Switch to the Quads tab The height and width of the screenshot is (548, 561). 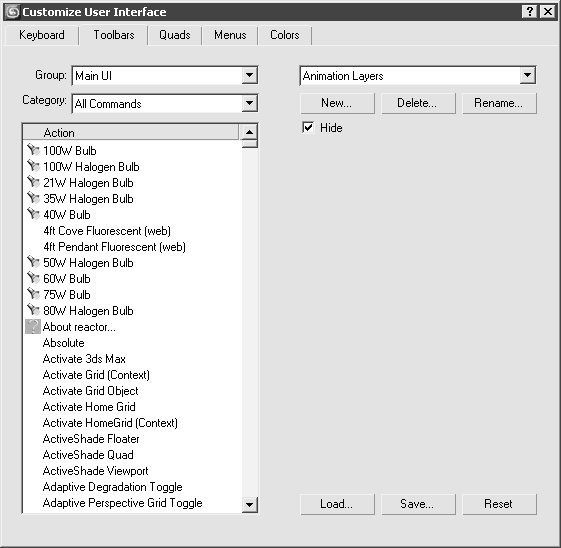pyautogui.click(x=175, y=35)
